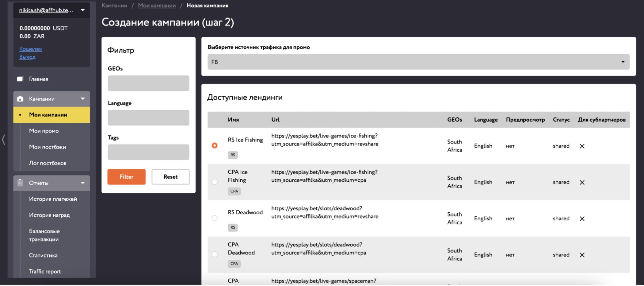Select the CPA Ice Fishing landing radio
This screenshot has height=286, width=644.
click(215, 182)
